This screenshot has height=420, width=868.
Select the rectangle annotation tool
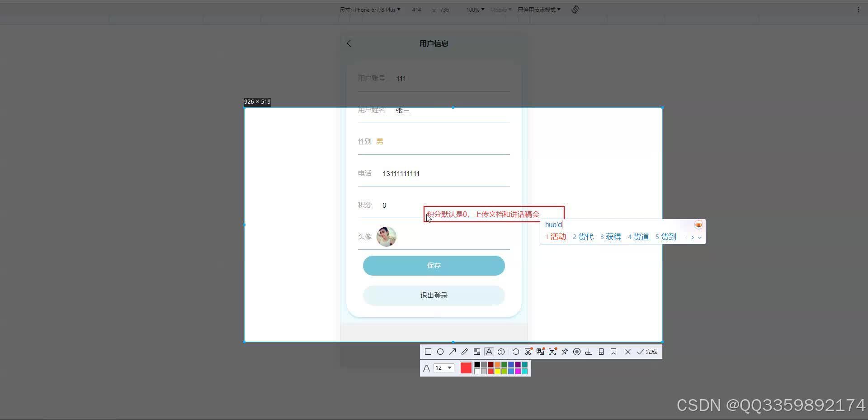[x=428, y=352]
